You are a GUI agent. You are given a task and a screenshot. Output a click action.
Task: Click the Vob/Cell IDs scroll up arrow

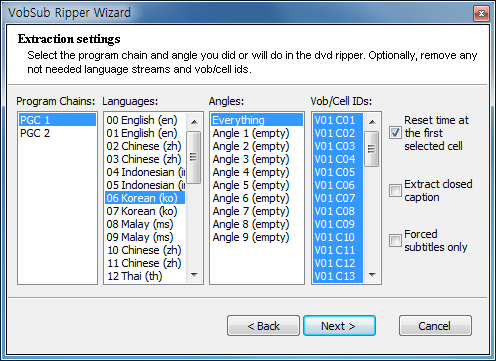point(372,122)
